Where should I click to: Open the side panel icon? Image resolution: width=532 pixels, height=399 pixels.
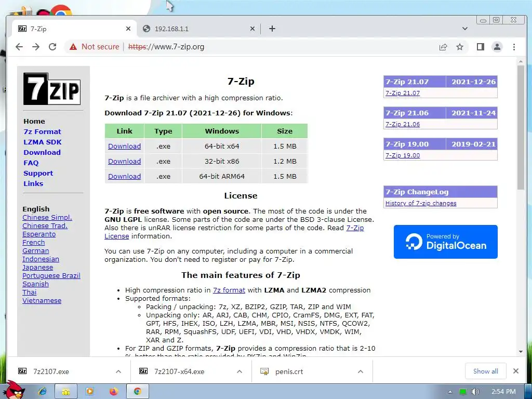[481, 47]
